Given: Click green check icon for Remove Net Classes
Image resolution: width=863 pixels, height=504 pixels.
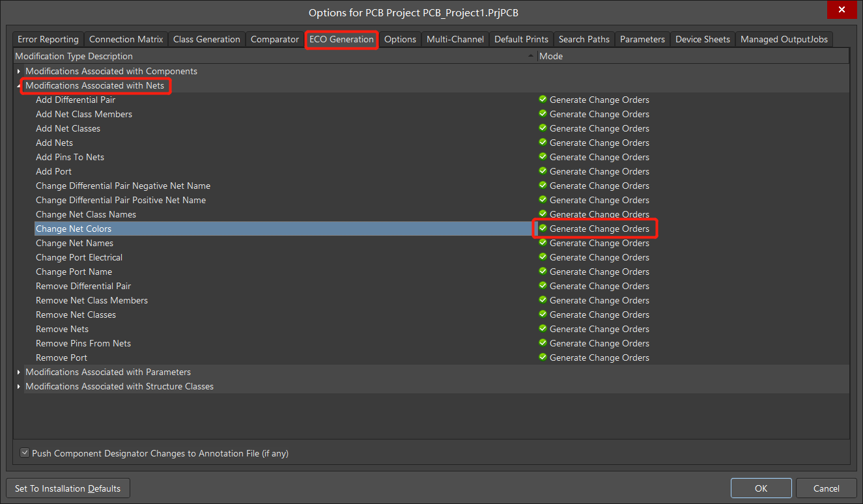Looking at the screenshot, I should pos(543,315).
